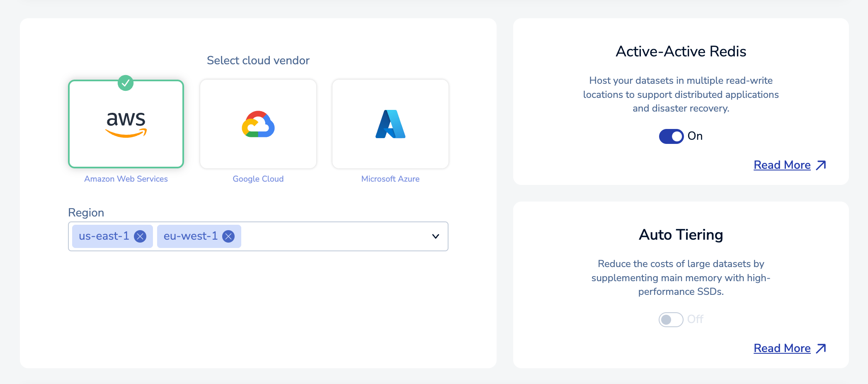Turn off the Active-Active Redis switch
Viewport: 868px width, 384px height.
(x=671, y=136)
